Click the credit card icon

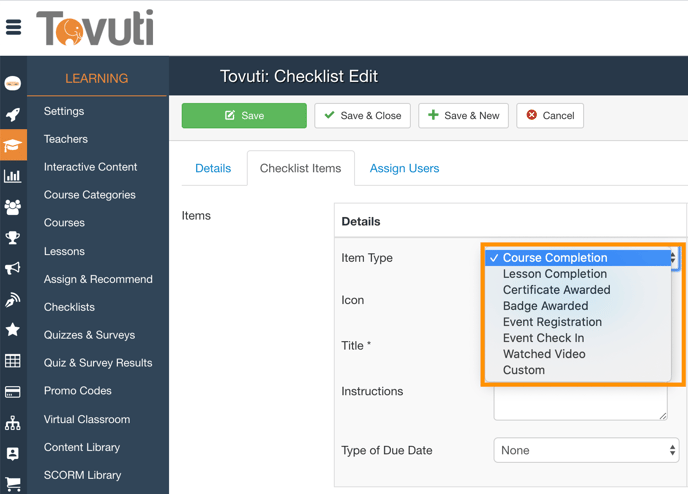[13, 391]
